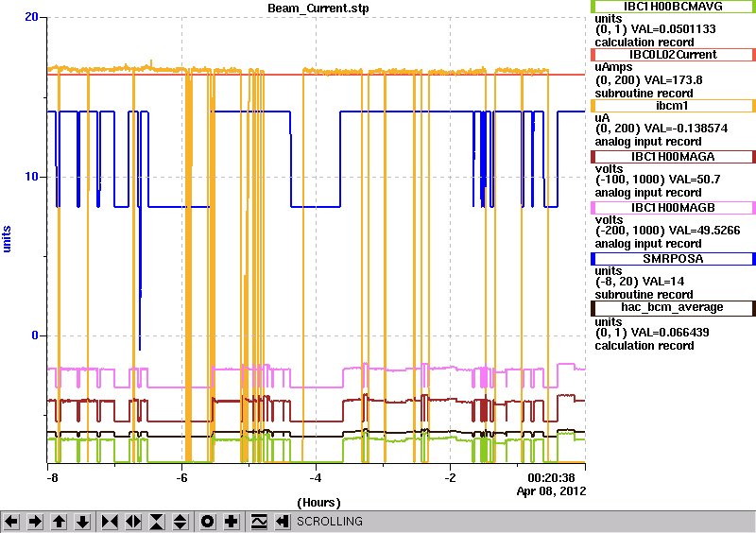The height and width of the screenshot is (533, 756).
Task: Click the y-axis tick label 10
Action: pyautogui.click(x=31, y=177)
